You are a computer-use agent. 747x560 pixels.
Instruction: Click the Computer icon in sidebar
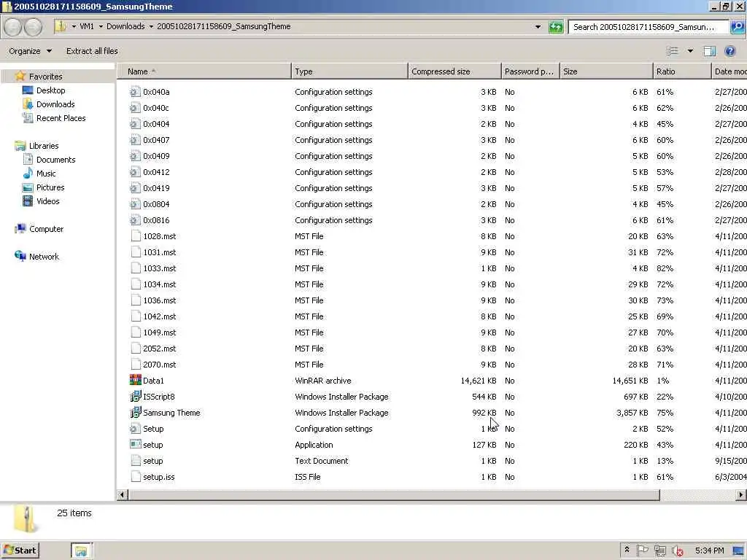click(x=20, y=228)
